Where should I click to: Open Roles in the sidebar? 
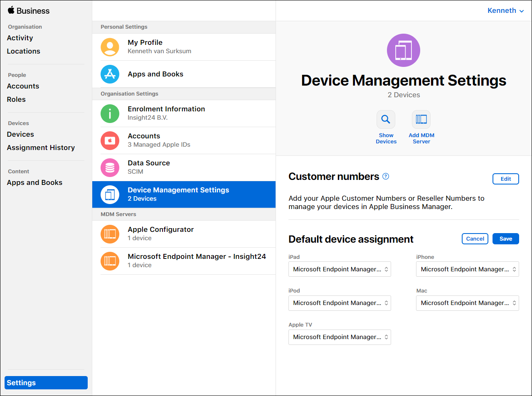click(x=16, y=99)
